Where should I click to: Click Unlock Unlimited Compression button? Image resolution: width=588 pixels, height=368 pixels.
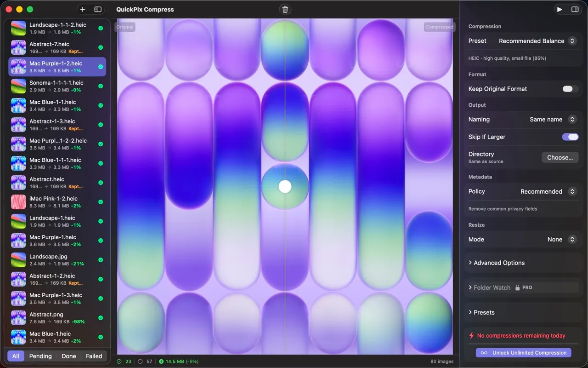coord(524,353)
